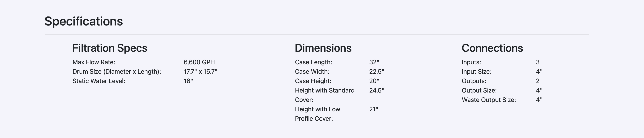644x138 pixels.
Task: Click the Specifications heading
Action: (x=84, y=22)
